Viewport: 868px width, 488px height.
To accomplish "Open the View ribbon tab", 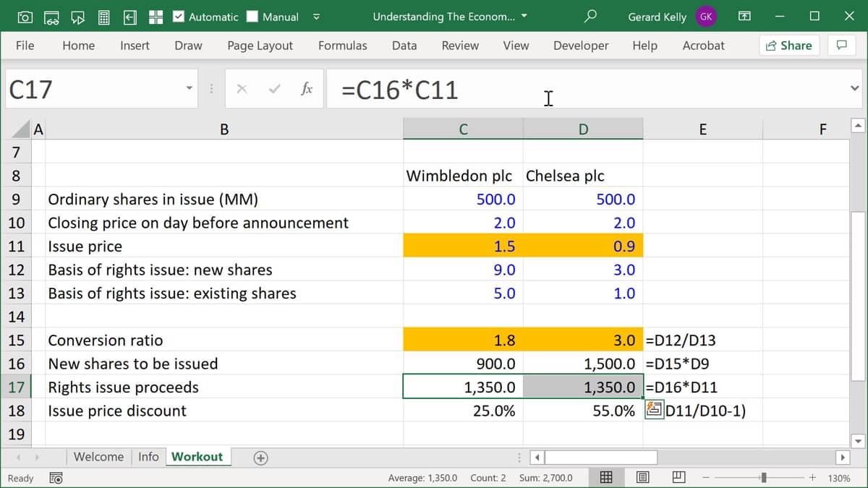I will [516, 46].
